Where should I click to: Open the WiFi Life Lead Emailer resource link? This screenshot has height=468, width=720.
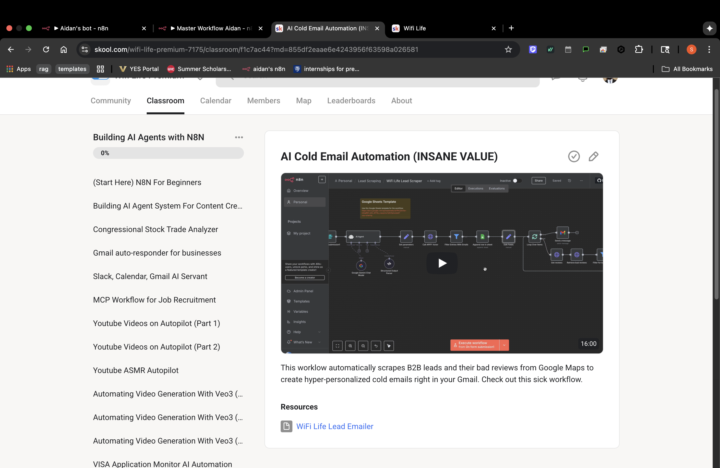335,426
